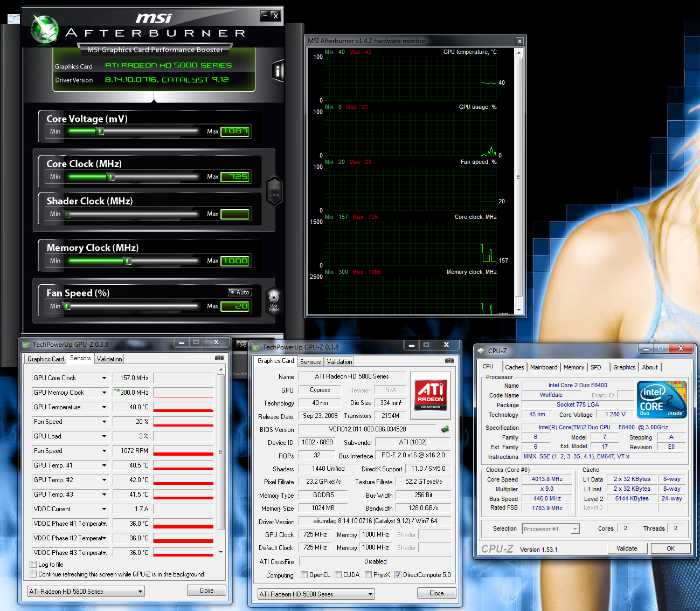This screenshot has width=700, height=611.
Task: Open Graphics Card tab in GPU-Z Sensors window
Action: [45, 359]
